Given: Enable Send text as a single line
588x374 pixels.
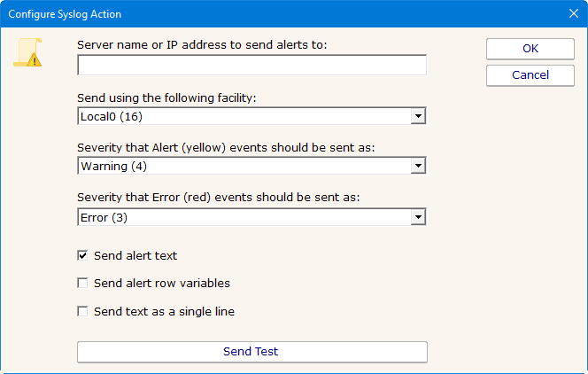Looking at the screenshot, I should coord(83,312).
